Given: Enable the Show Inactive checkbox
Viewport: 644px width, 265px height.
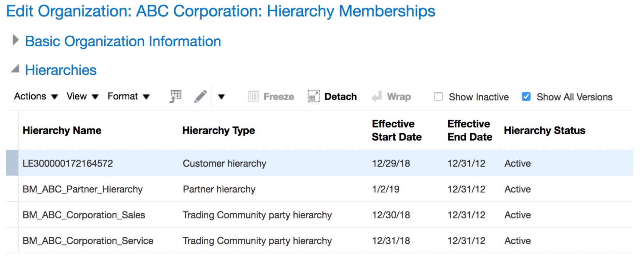Looking at the screenshot, I should point(438,97).
